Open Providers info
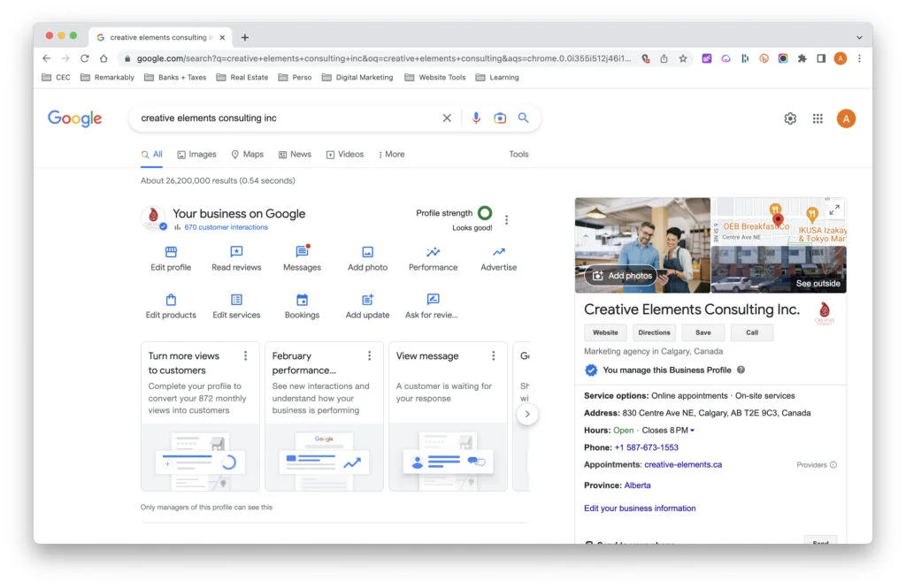 point(817,465)
